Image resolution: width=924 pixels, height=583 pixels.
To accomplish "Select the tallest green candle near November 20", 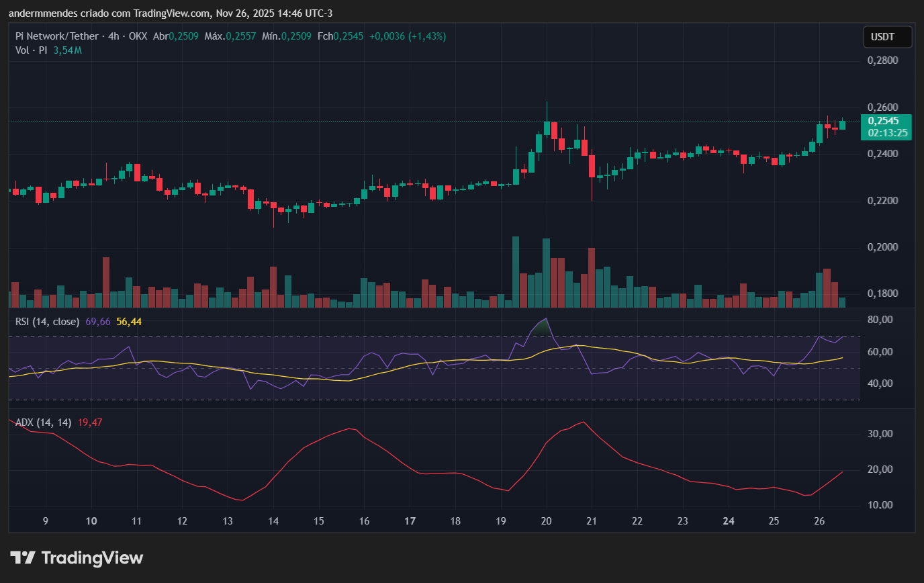I will tap(547, 128).
